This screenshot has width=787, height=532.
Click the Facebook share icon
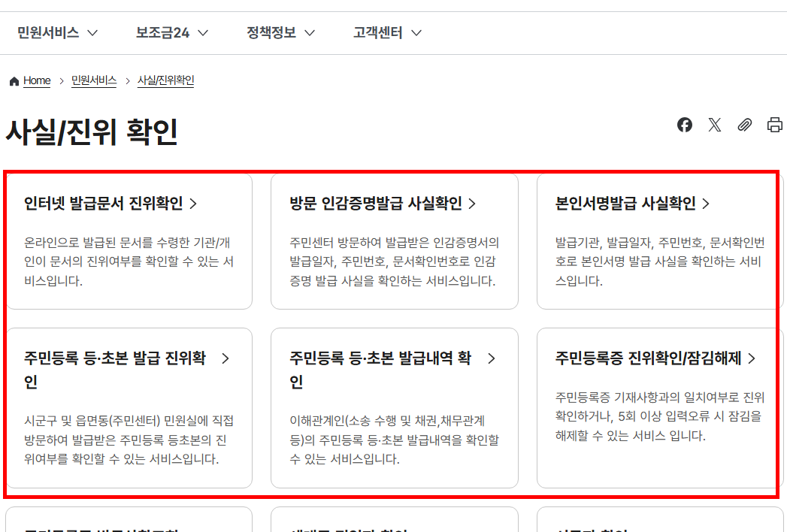685,125
